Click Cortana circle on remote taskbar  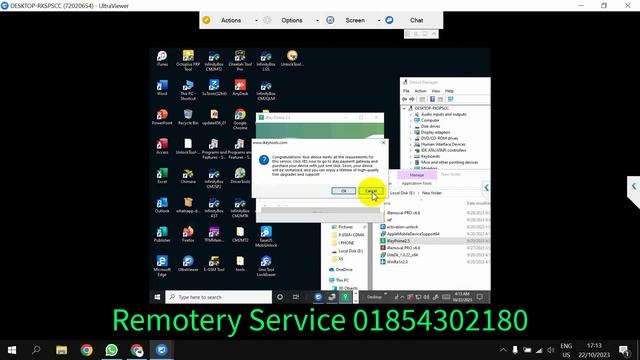tap(280, 297)
